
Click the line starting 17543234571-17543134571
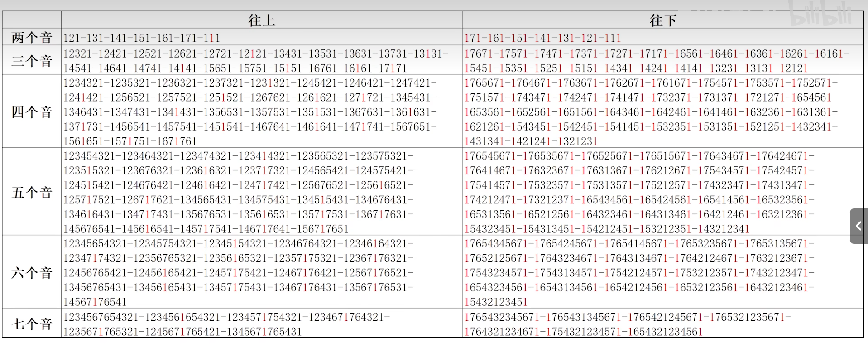(x=640, y=272)
